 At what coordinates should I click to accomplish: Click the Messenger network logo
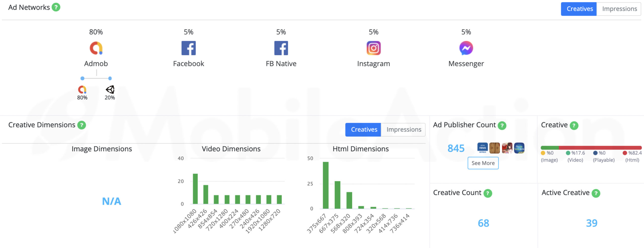coord(466,48)
